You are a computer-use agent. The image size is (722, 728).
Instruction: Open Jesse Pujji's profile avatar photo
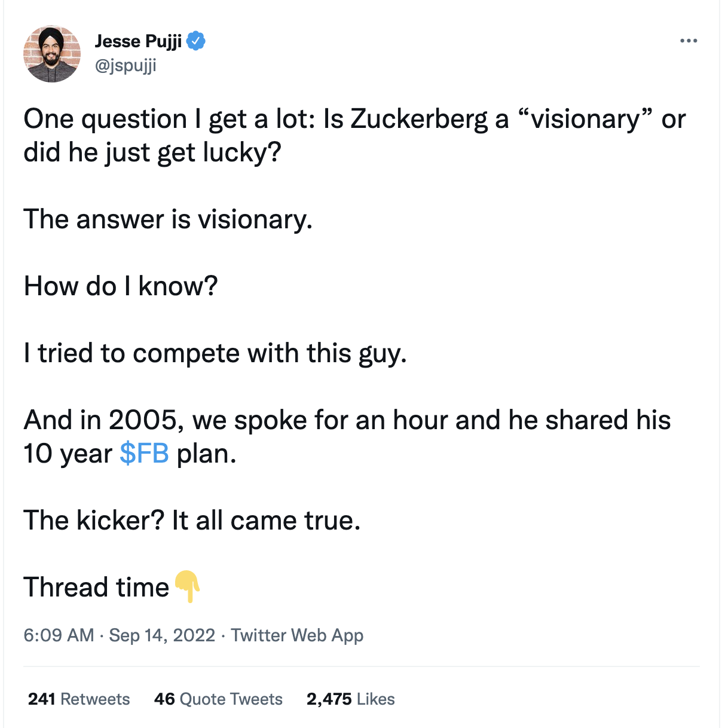pos(52,54)
